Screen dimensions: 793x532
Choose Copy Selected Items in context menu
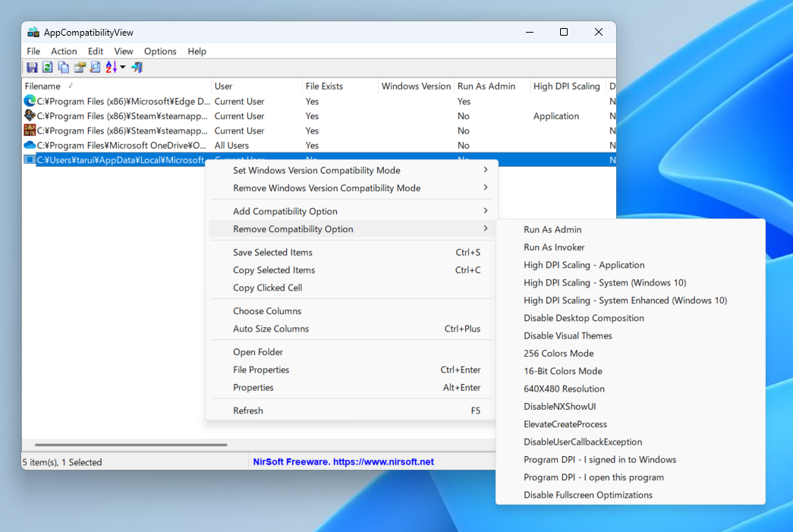click(351, 270)
